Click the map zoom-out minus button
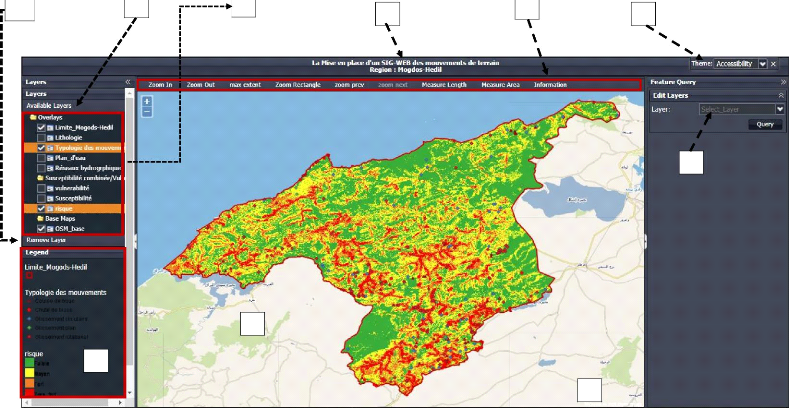 [x=147, y=111]
